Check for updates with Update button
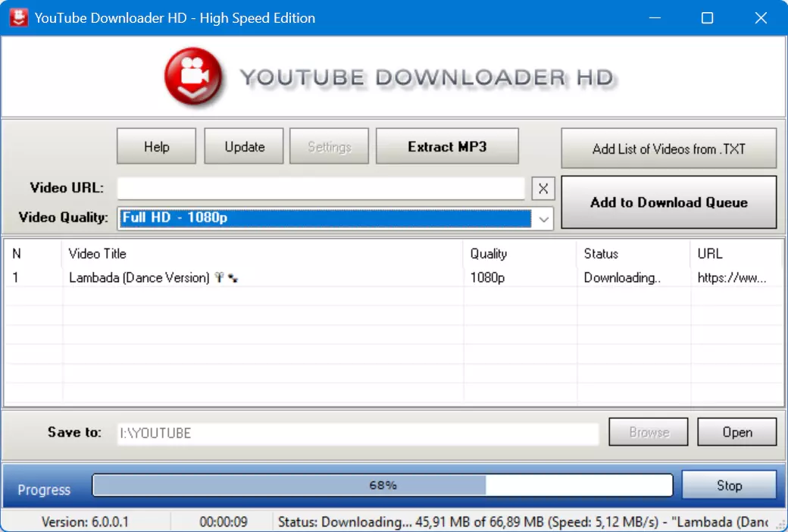The width and height of the screenshot is (788, 532). pyautogui.click(x=244, y=146)
